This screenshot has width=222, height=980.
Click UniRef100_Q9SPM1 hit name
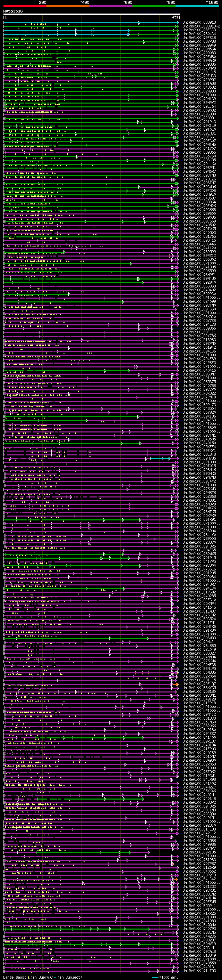point(199,168)
